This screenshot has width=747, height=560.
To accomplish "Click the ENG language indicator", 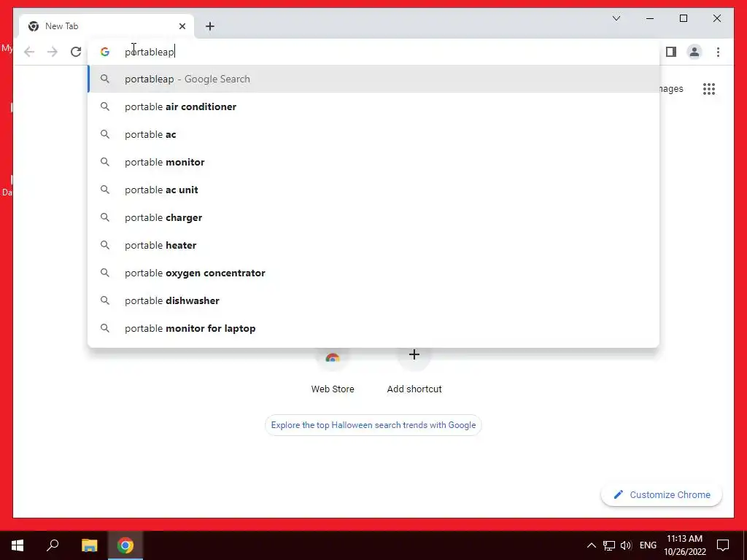I will (648, 545).
